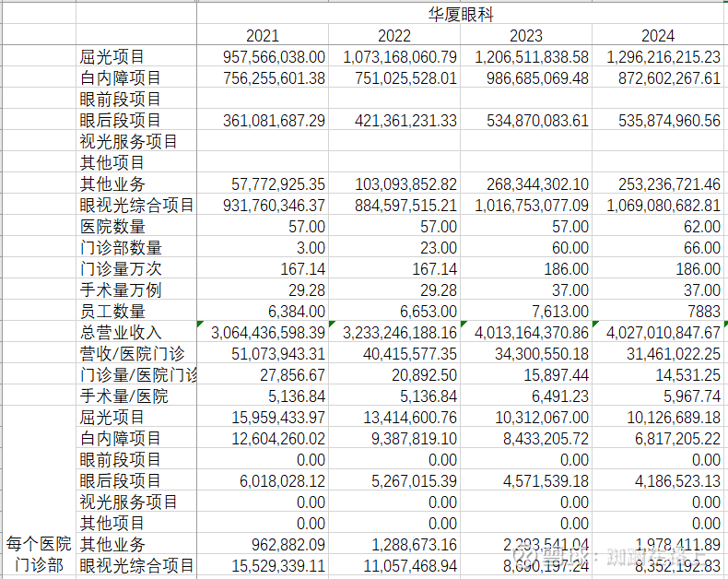Select employee count cell 7883
Image resolution: width=728 pixels, height=579 pixels.
click(x=658, y=311)
